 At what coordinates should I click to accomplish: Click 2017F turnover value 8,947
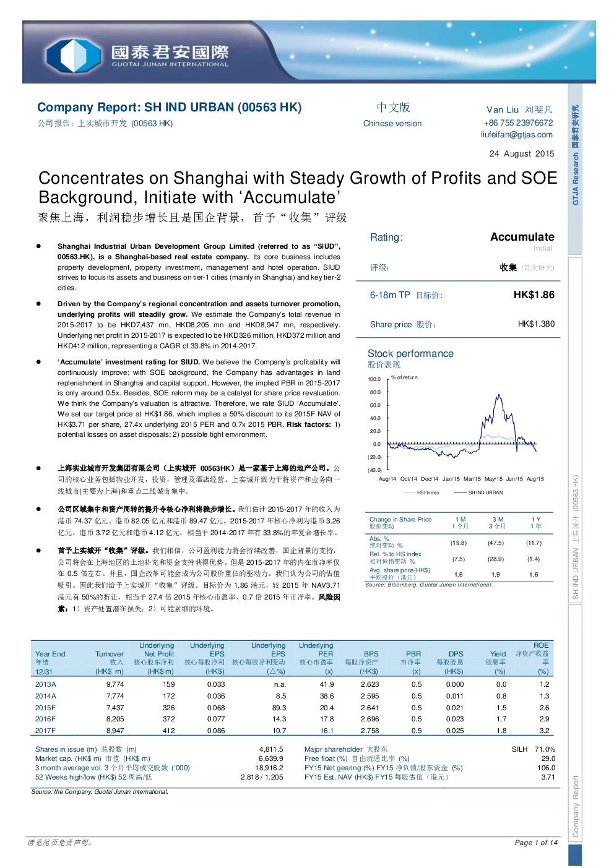[x=115, y=731]
